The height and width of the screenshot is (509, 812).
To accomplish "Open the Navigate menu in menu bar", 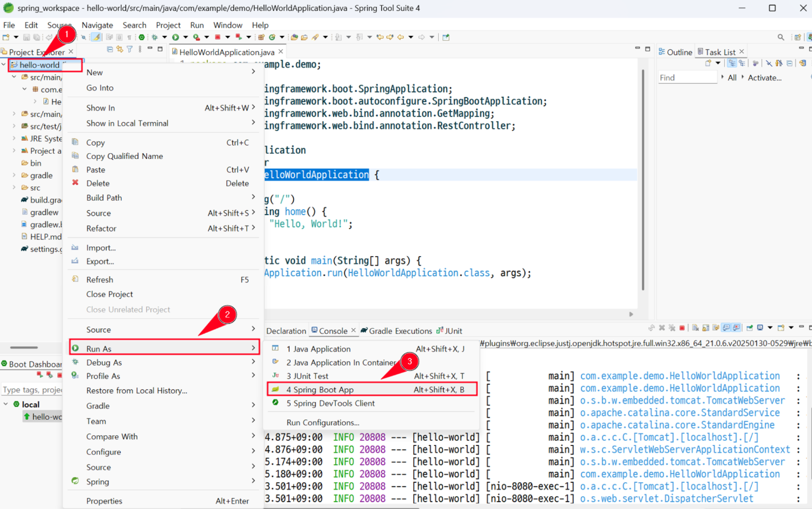I will point(97,25).
